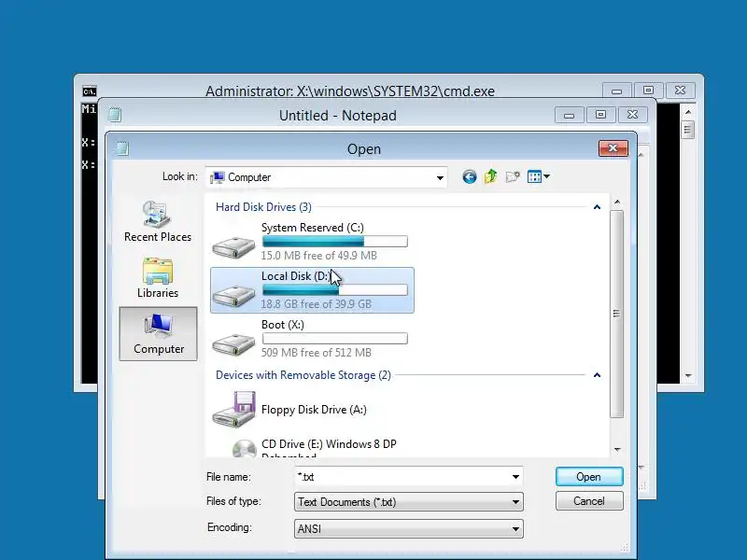The width and height of the screenshot is (747, 560).
Task: Click the 'CD Drive (E:) Windows 8 DP' label
Action: [x=329, y=444]
